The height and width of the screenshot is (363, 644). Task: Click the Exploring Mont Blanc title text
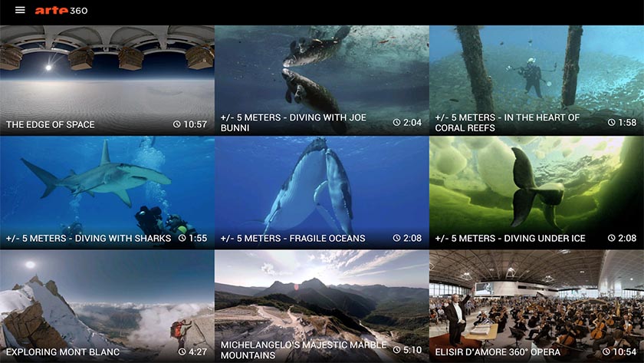63,352
